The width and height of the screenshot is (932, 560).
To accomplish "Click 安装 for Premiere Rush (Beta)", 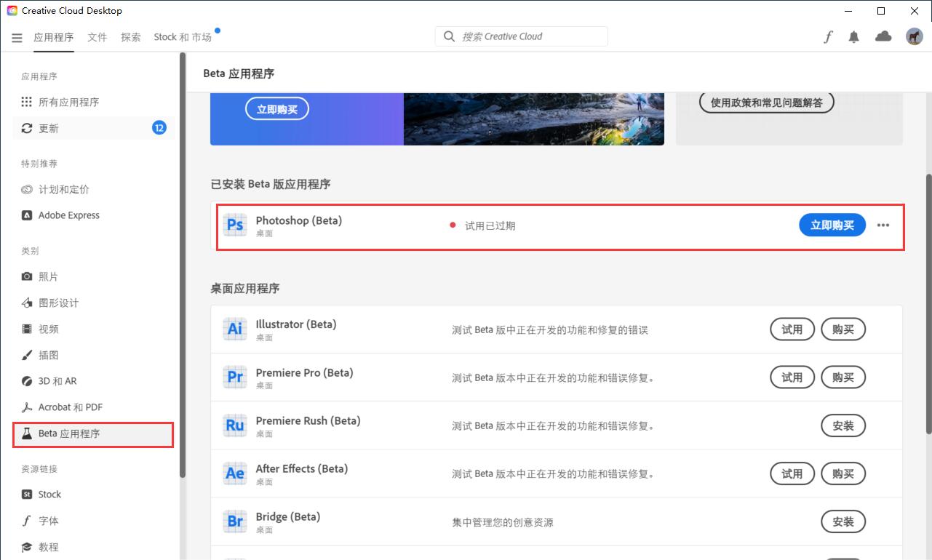I will coord(843,425).
